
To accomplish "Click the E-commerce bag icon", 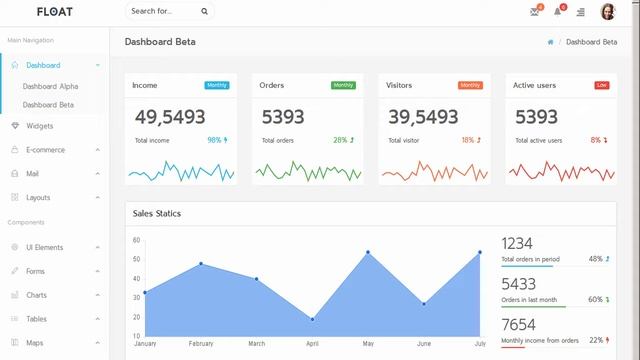I will pyautogui.click(x=15, y=149).
